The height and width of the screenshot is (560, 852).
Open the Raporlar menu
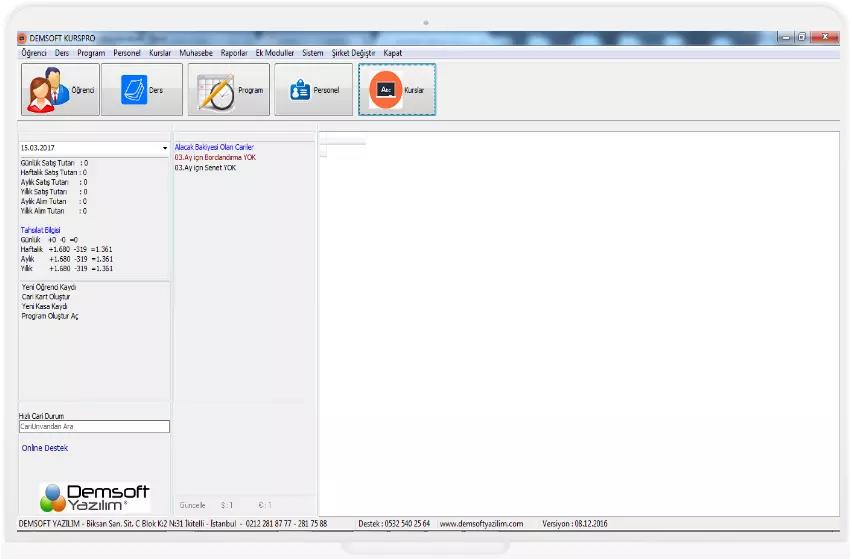pos(234,53)
